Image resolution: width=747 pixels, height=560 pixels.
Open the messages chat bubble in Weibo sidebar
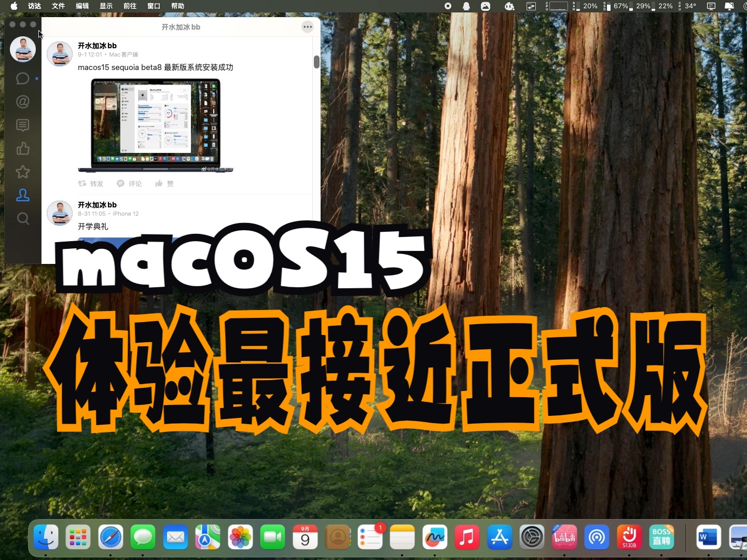[x=22, y=78]
